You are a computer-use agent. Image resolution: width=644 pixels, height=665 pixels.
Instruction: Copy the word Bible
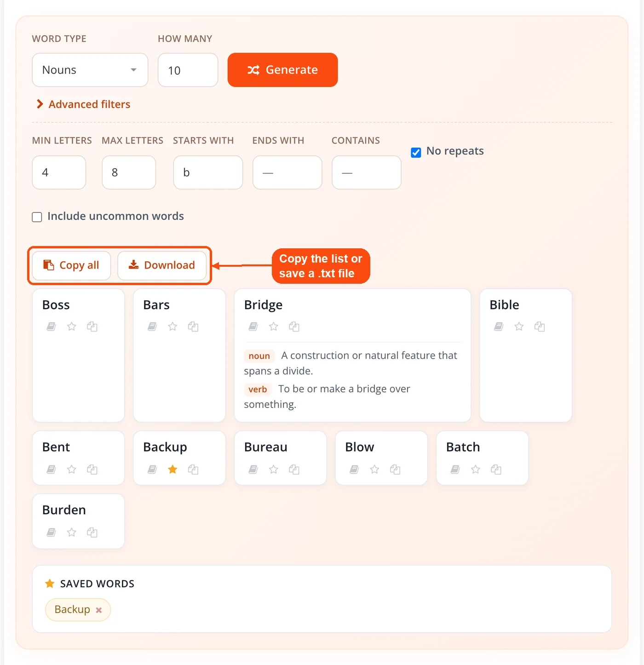pyautogui.click(x=540, y=327)
